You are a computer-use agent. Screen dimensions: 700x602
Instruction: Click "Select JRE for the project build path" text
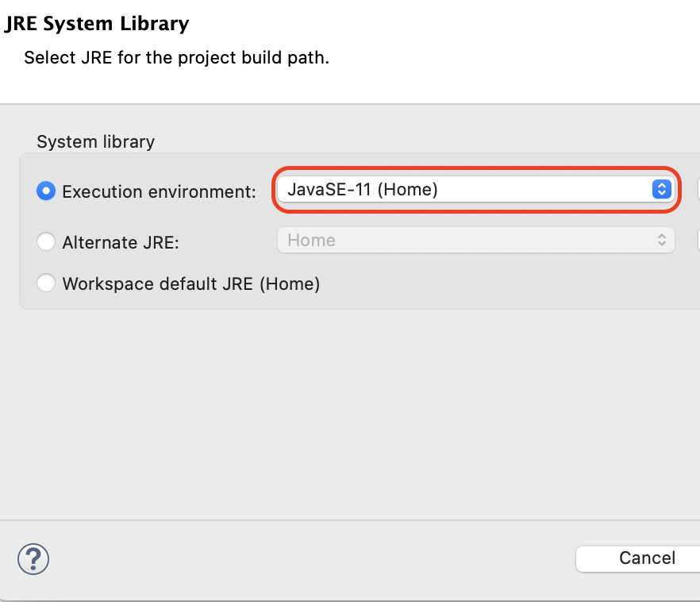coord(176,58)
